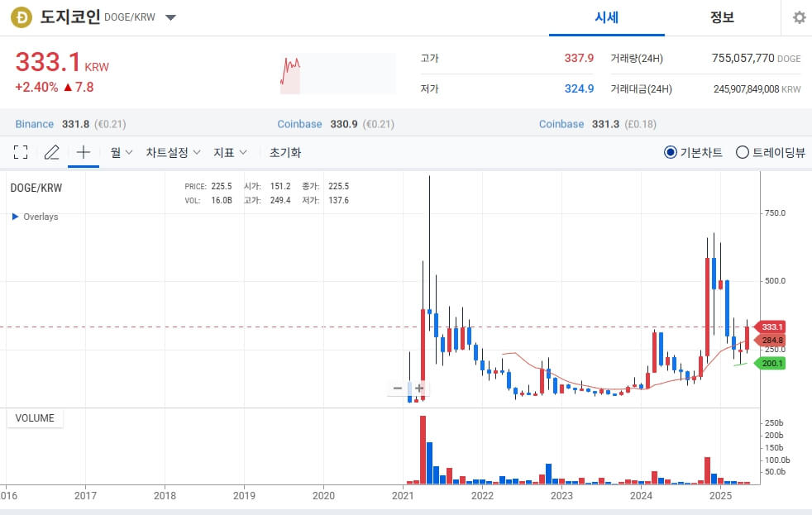
Task: Select the 시세 tab
Action: pos(606,17)
